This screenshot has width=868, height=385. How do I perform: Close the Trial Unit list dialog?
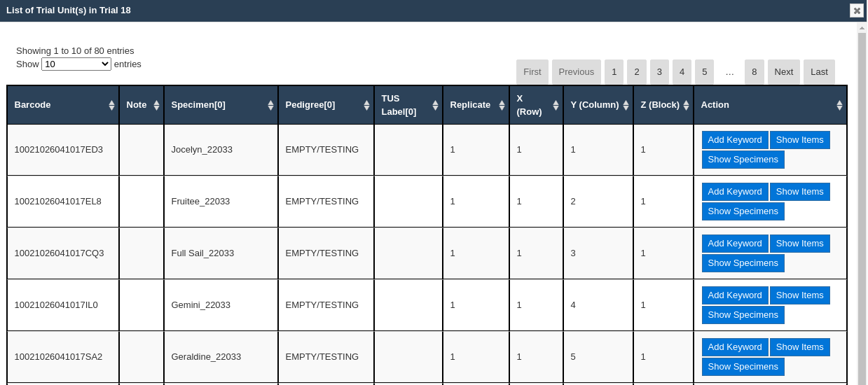(857, 10)
